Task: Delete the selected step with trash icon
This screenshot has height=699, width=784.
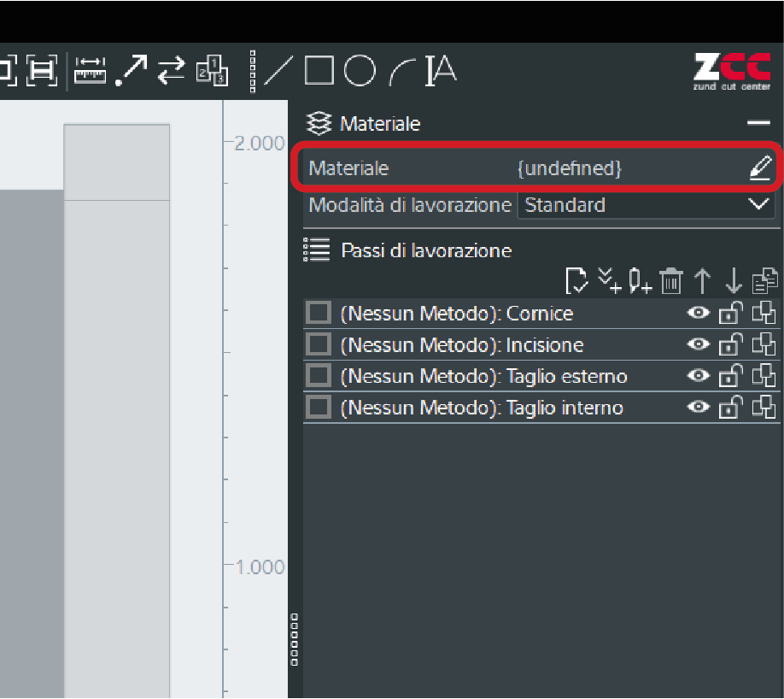Action: 671,280
